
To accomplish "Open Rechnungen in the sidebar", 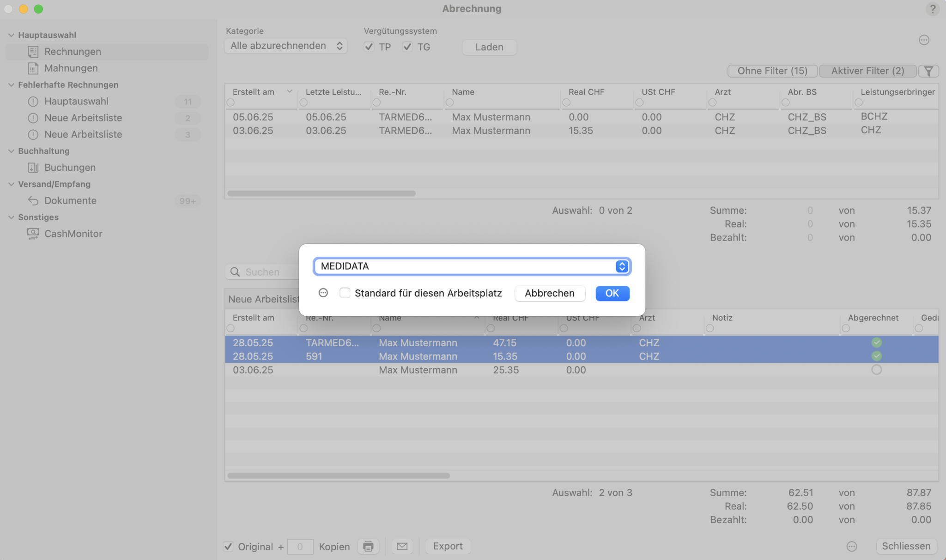I will tap(107, 51).
